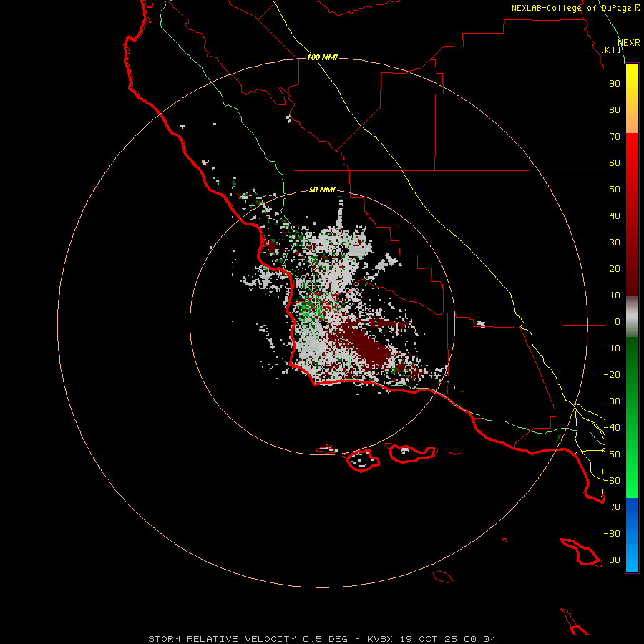Select the "50" value on velocity scale

[615, 190]
